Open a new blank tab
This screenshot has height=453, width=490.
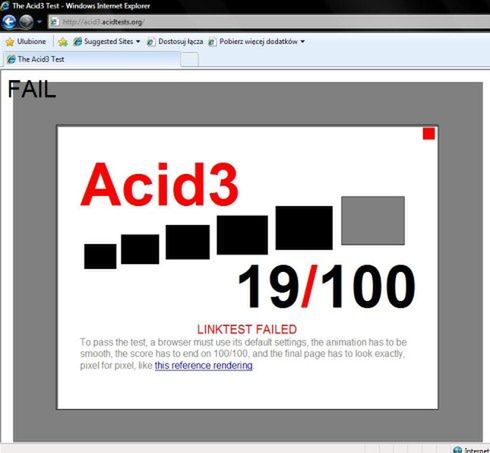point(190,60)
